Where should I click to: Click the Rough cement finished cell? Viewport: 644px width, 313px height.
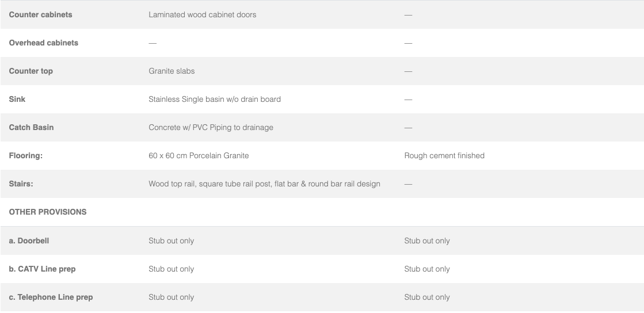444,156
